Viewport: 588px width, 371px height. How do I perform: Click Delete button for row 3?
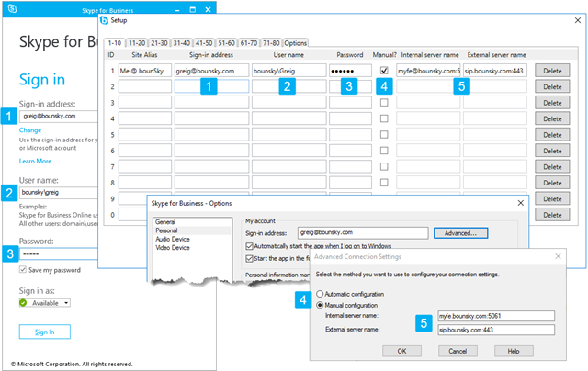[x=552, y=103]
